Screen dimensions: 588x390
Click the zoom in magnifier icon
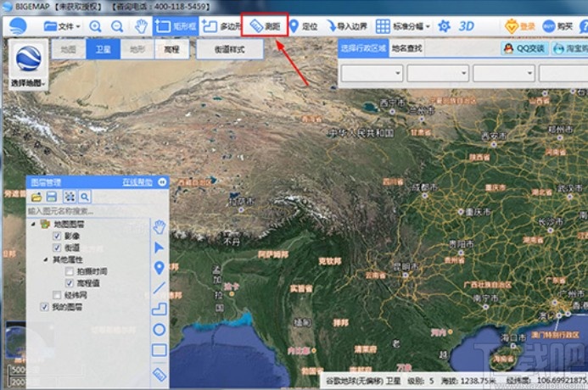(95, 26)
